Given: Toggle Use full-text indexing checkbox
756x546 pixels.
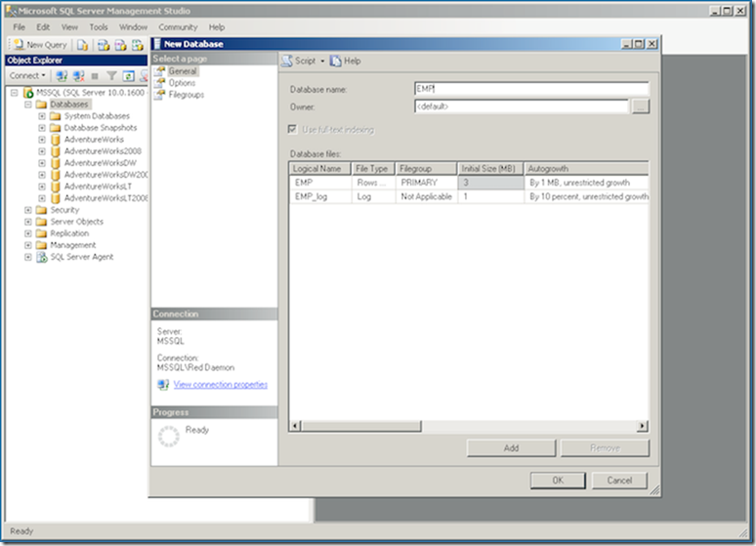Looking at the screenshot, I should 292,129.
